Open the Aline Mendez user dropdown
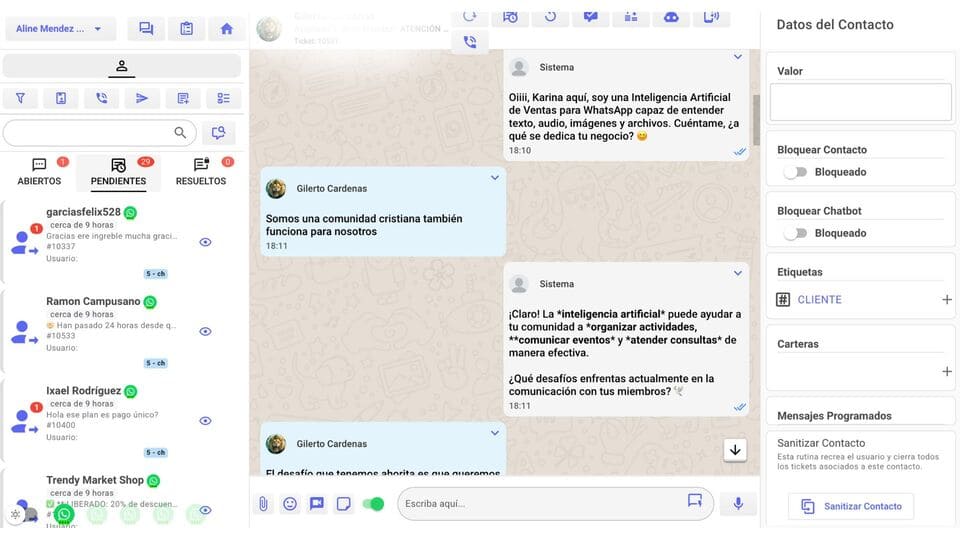The width and height of the screenshot is (960, 540). (60, 29)
